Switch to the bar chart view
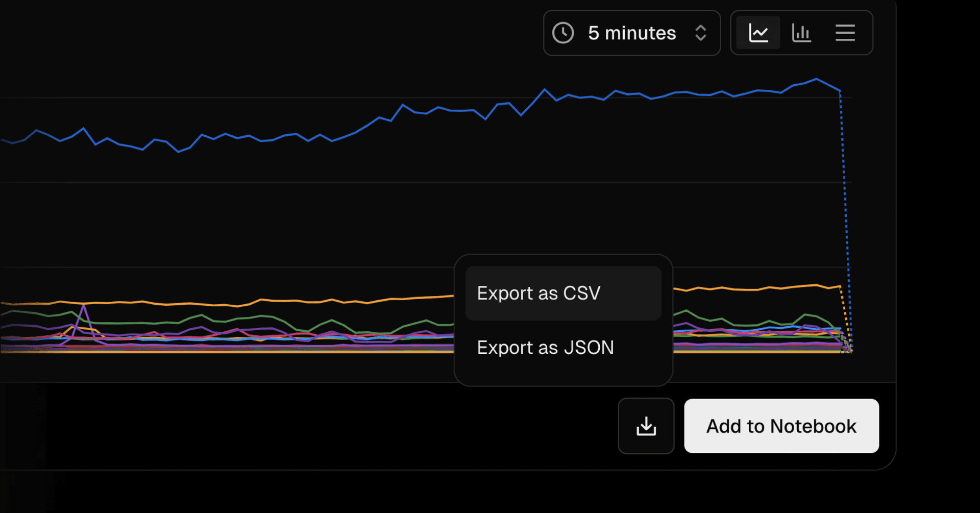980x513 pixels. click(x=801, y=33)
